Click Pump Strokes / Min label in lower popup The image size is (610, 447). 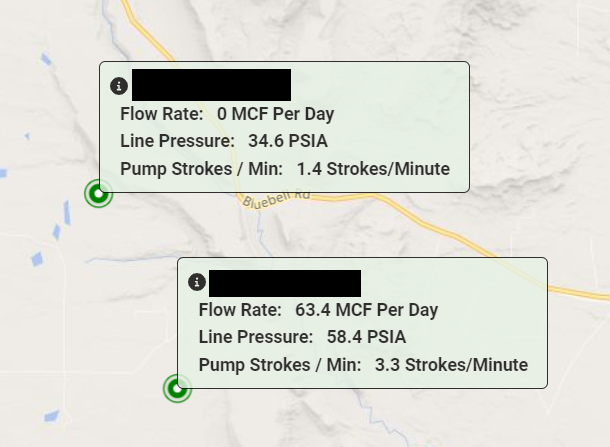(280, 365)
